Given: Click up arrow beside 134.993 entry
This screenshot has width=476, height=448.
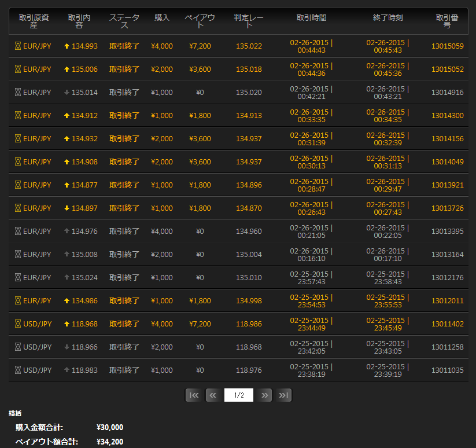Looking at the screenshot, I should (x=67, y=46).
